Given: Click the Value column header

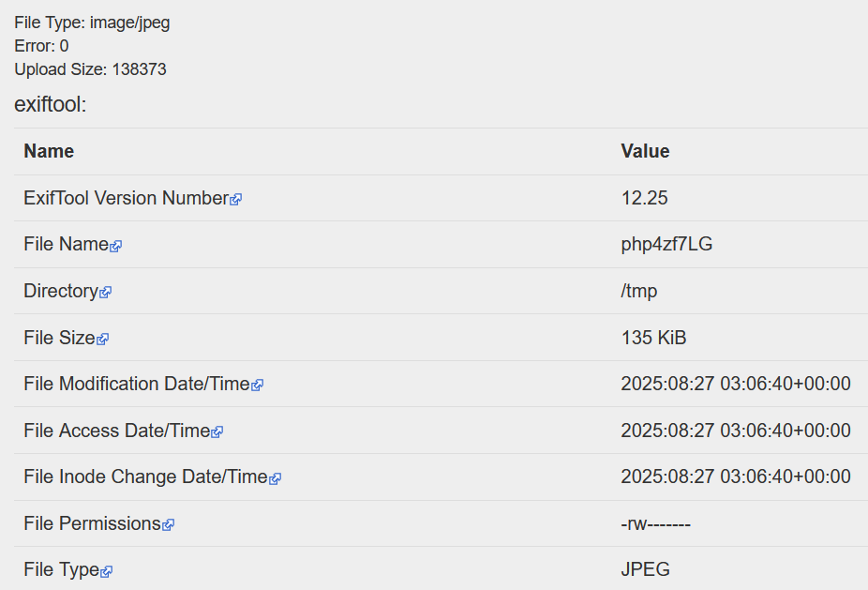Looking at the screenshot, I should point(645,151).
